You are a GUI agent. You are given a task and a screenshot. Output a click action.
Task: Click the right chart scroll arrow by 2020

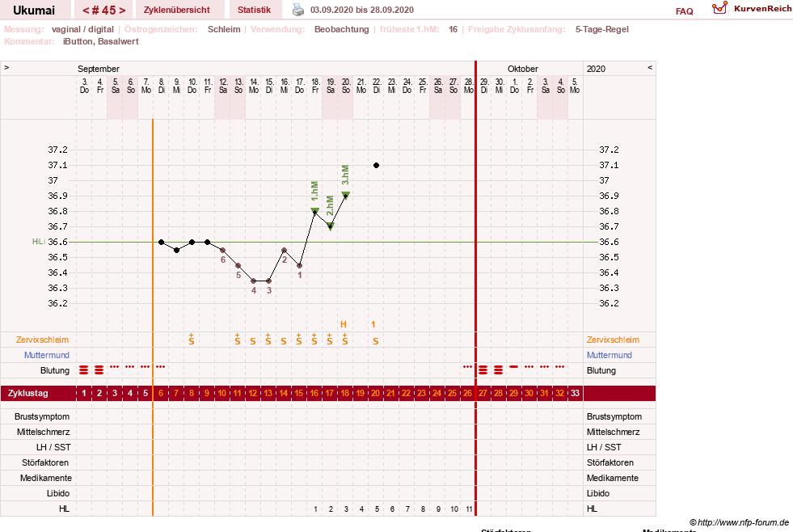[650, 67]
